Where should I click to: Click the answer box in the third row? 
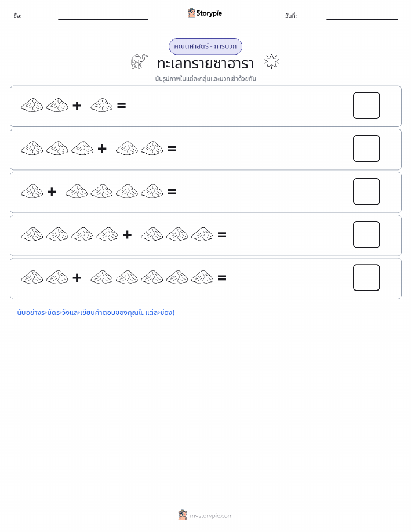click(x=366, y=191)
